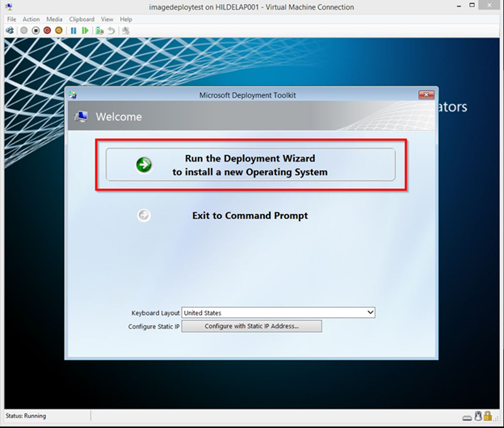Viewport: 504px width, 428px height.
Task: Click the padlock status icon at bottom right
Action: coord(488,416)
